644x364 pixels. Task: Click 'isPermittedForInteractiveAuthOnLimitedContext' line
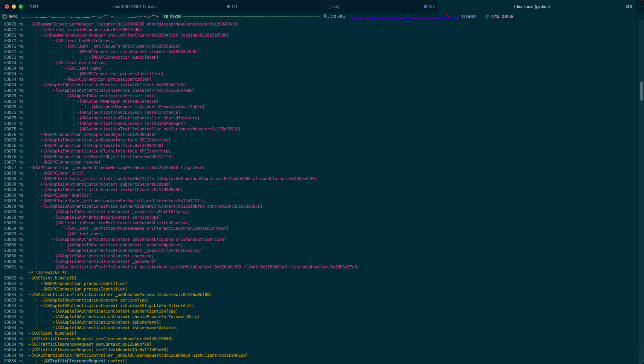coord(121,223)
